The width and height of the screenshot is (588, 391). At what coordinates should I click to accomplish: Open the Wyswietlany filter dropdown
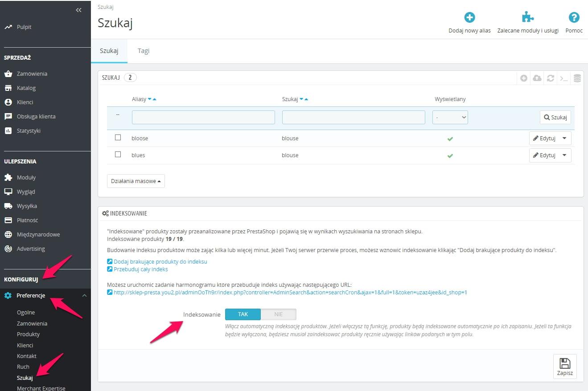[x=450, y=117]
